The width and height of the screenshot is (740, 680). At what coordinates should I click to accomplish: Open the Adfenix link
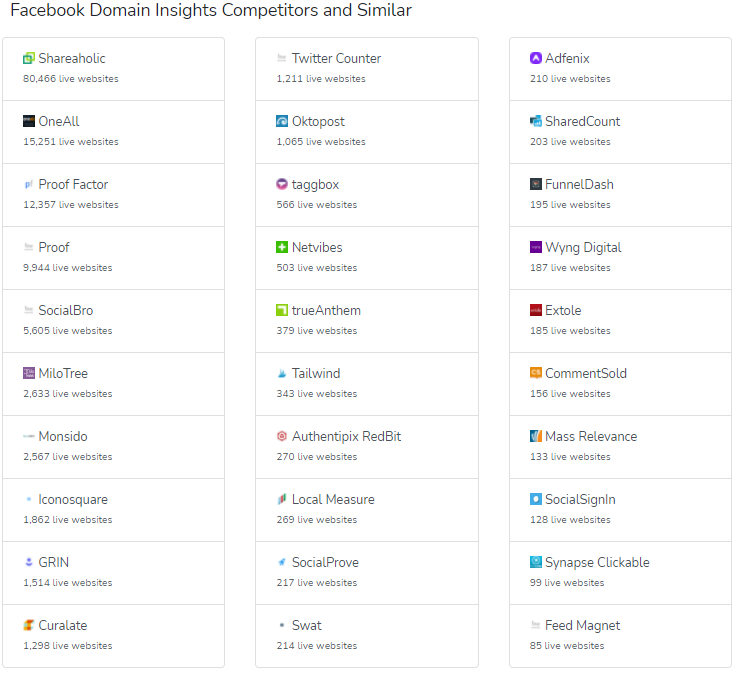(568, 59)
